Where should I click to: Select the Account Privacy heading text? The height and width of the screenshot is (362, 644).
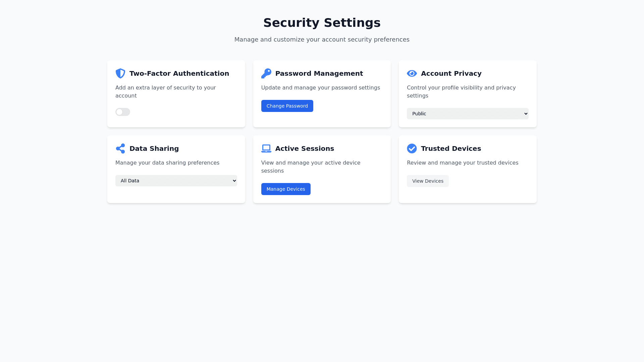[451, 73]
